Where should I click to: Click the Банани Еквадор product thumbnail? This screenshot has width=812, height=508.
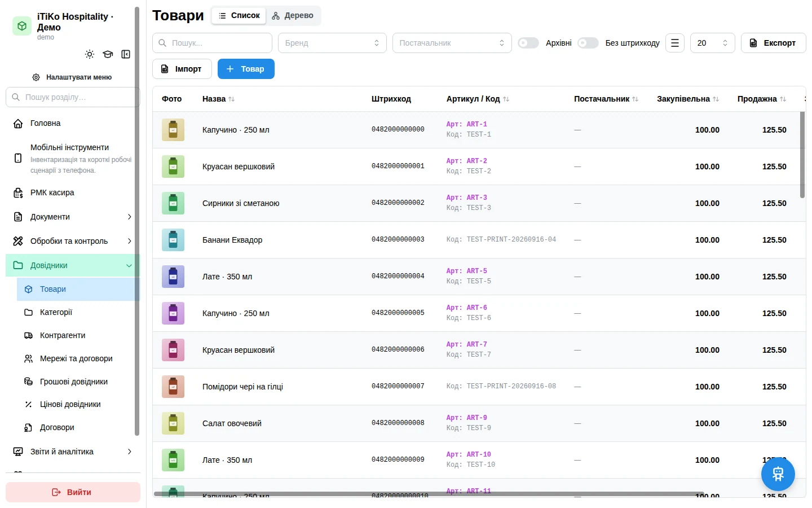tap(173, 240)
